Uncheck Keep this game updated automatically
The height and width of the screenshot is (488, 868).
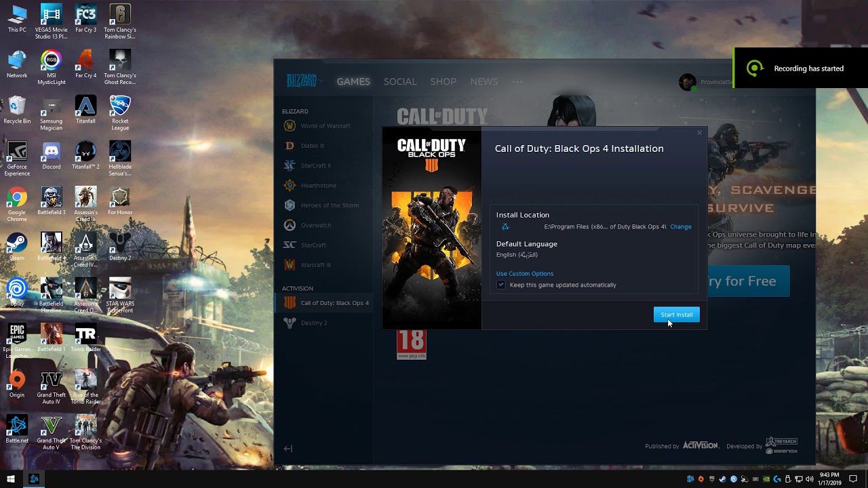click(501, 285)
